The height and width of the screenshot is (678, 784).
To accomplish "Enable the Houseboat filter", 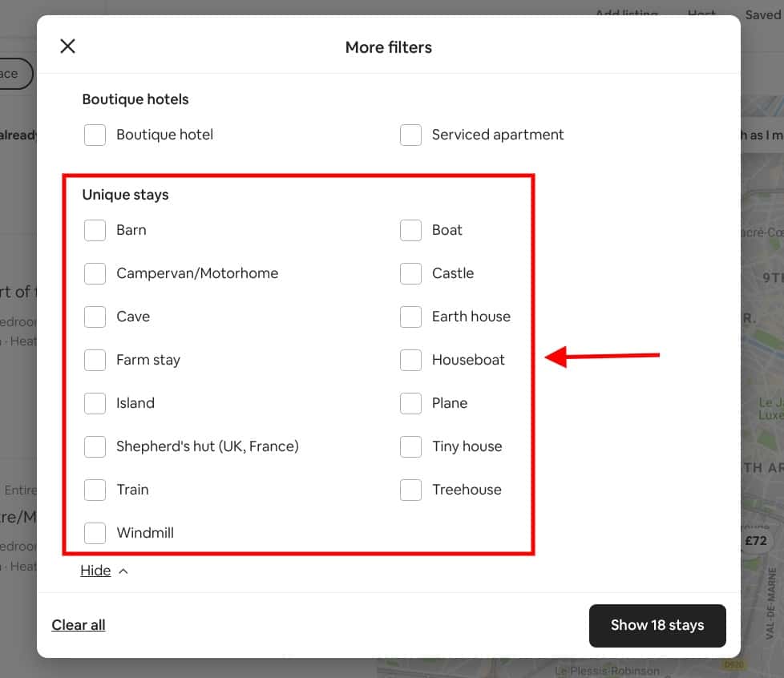I will pyautogui.click(x=410, y=360).
